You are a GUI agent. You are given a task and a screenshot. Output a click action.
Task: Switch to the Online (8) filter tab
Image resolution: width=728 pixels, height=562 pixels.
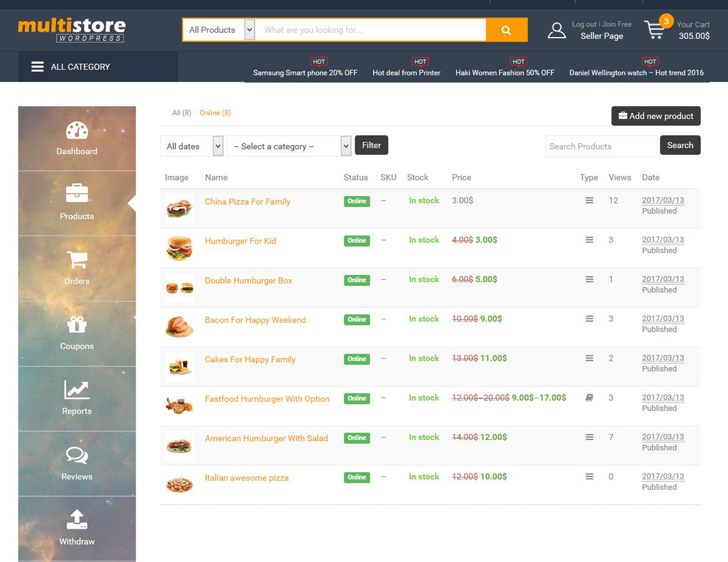click(215, 113)
